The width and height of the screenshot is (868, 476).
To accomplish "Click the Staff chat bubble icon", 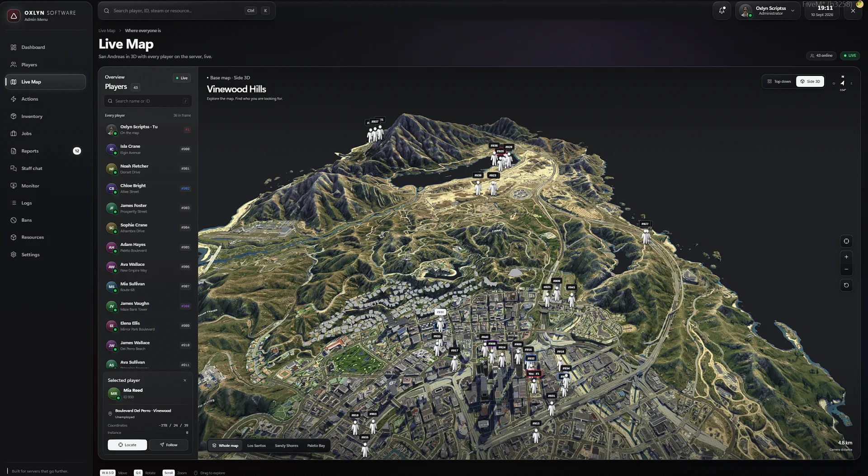I will coord(14,168).
